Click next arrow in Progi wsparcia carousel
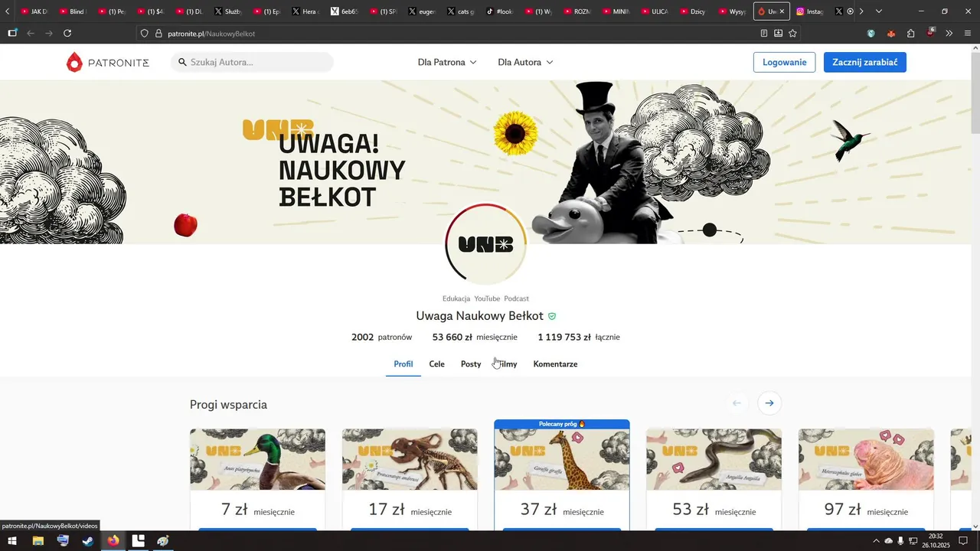This screenshot has width=980, height=551. point(769,403)
